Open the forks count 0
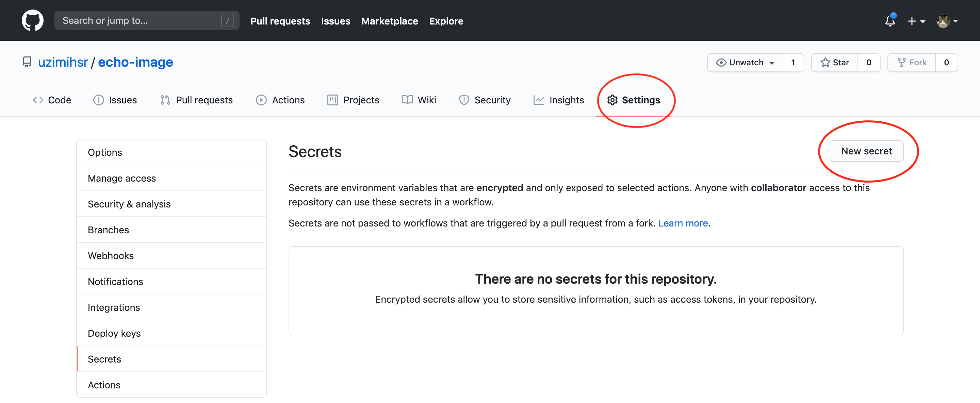The height and width of the screenshot is (403, 980). point(947,62)
